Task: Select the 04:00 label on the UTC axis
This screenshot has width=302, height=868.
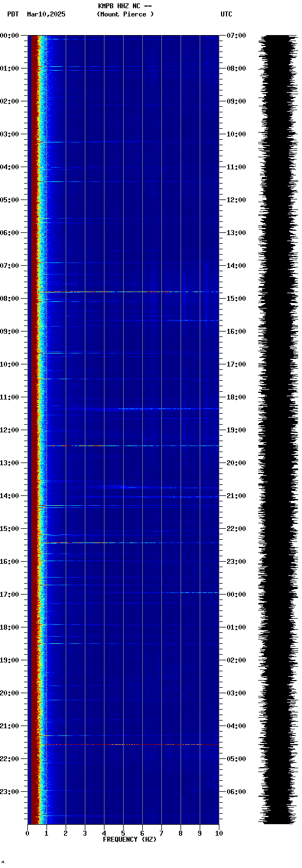Action: [236, 726]
